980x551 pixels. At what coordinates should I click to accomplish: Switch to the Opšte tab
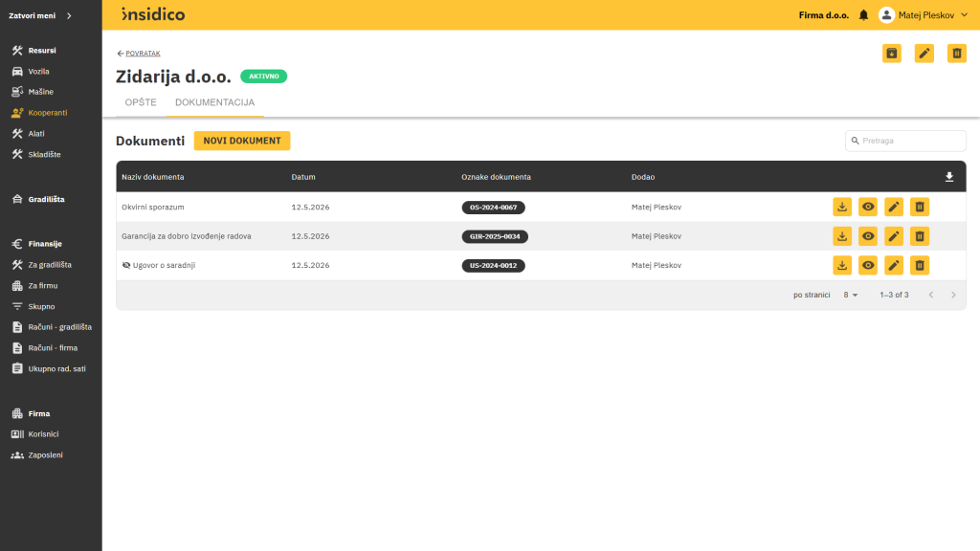point(141,102)
